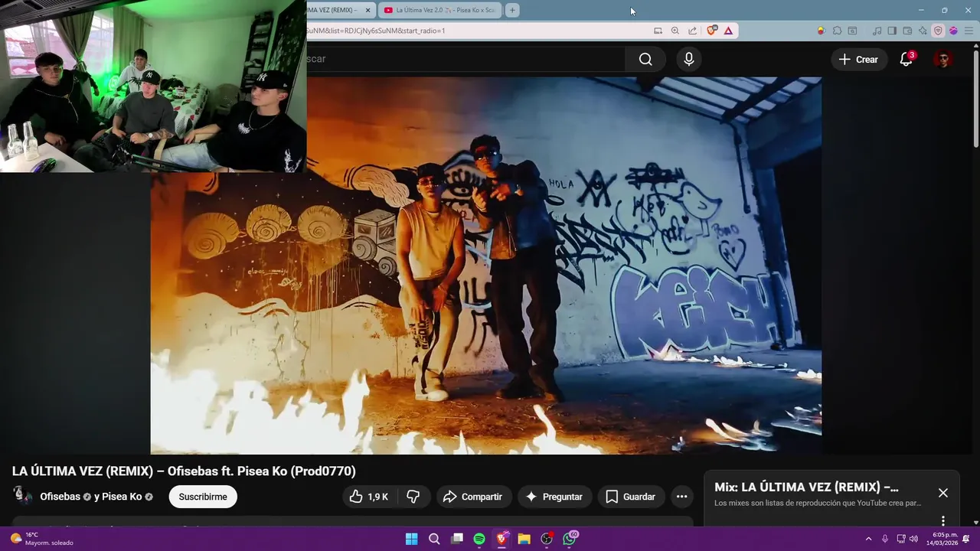Open a new browser tab
The image size is (980, 551).
tap(512, 10)
